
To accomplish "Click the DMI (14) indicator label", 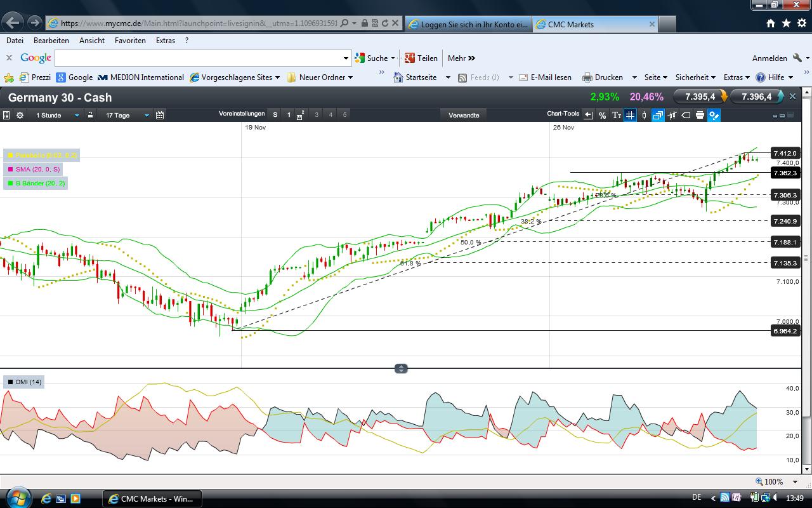I will [24, 382].
